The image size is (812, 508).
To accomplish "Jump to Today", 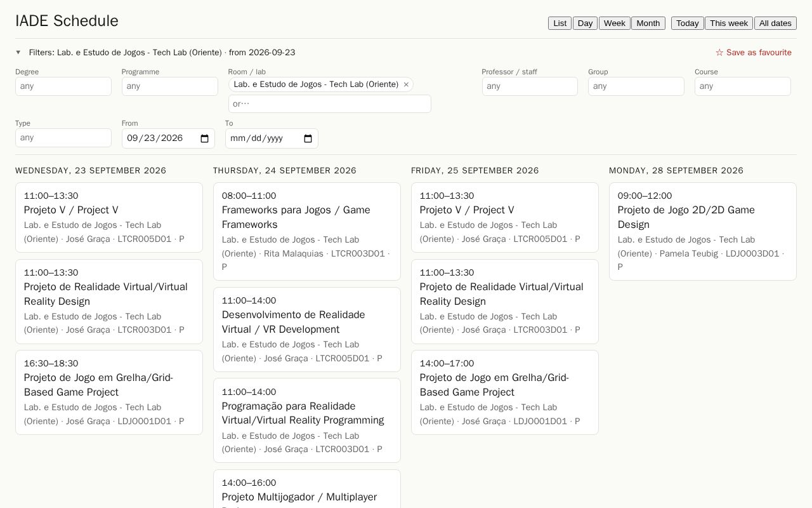I will [687, 23].
